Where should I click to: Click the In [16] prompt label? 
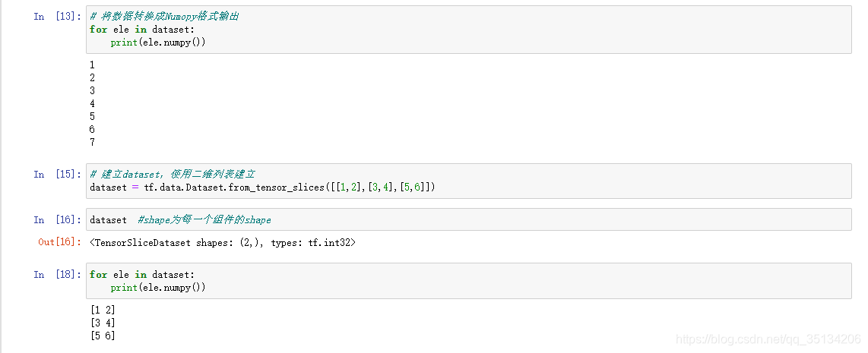coord(58,219)
